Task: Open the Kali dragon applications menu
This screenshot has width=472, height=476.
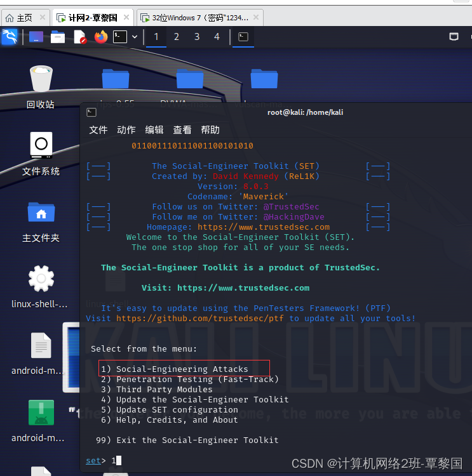Action: point(10,37)
